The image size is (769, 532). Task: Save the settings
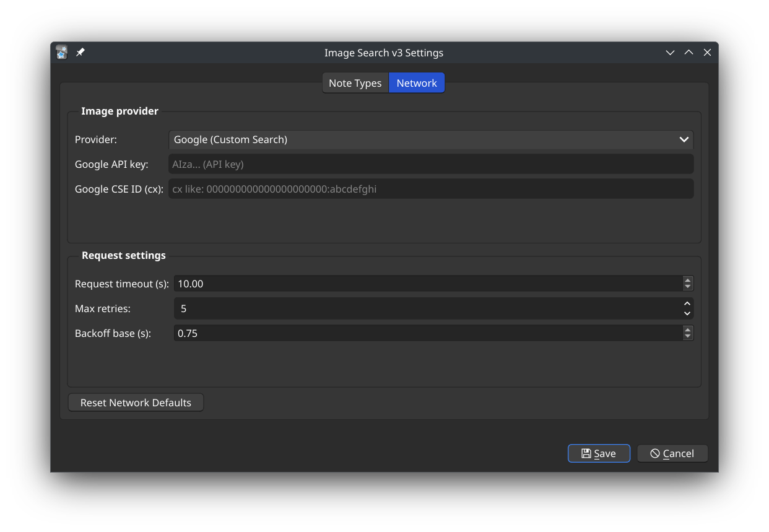click(x=599, y=453)
